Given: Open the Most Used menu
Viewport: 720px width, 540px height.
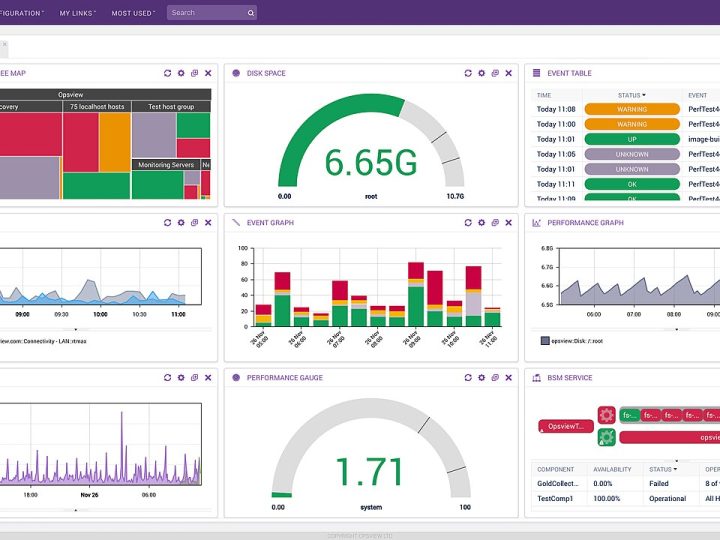Looking at the screenshot, I should (133, 13).
